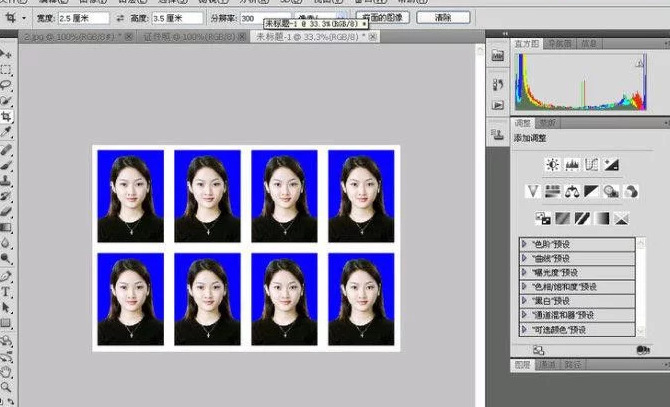The image size is (670, 407).
Task: Expand the "通道混和器" presets list
Action: point(525,315)
